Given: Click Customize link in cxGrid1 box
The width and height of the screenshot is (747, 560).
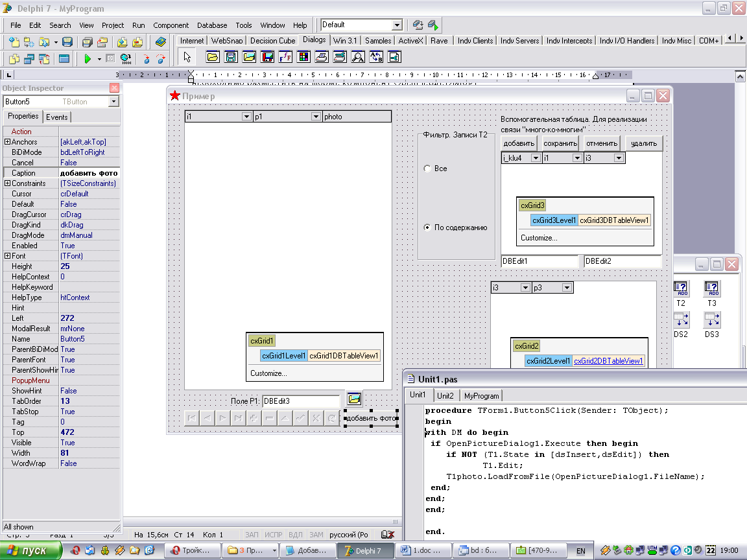Looking at the screenshot, I should coord(268,373).
